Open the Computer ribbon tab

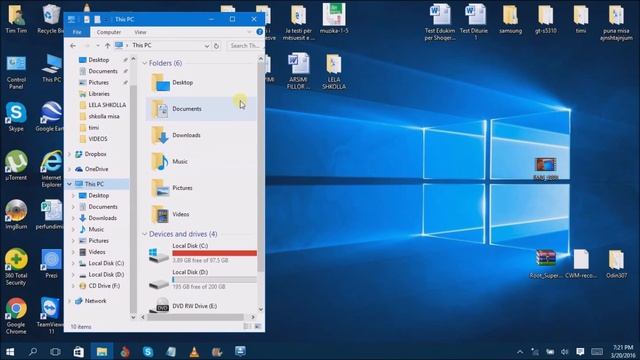coord(109,32)
